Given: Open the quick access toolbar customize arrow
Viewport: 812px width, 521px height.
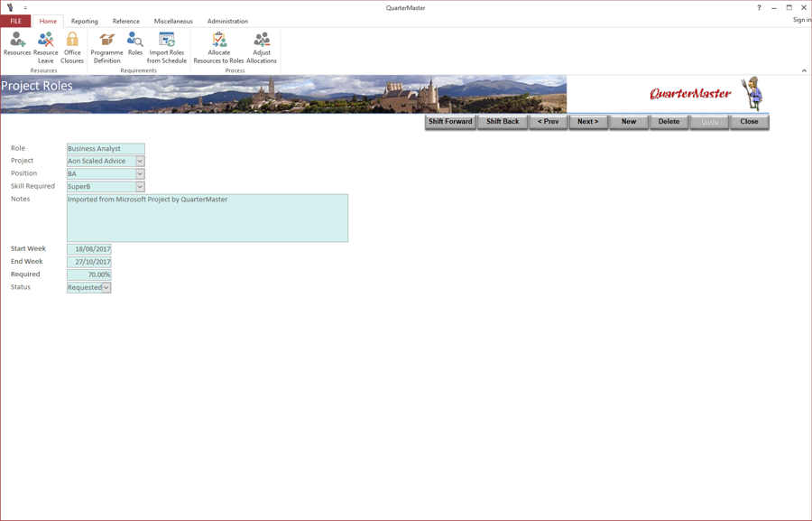Looking at the screenshot, I should 25,8.
